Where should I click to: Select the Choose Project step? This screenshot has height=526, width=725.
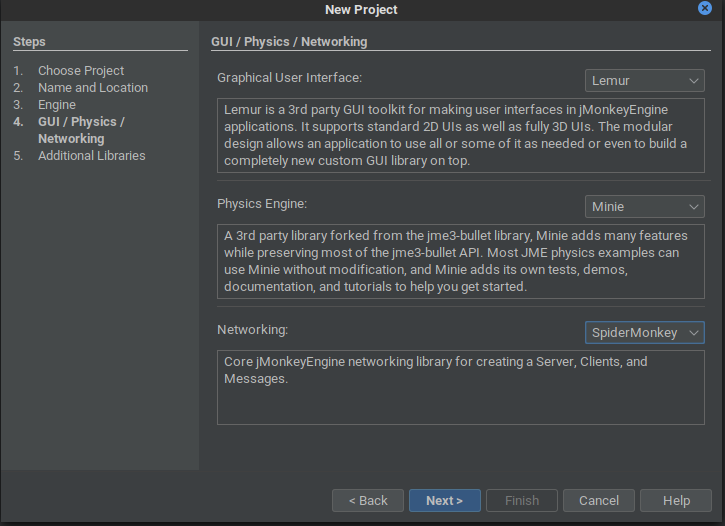pyautogui.click(x=81, y=71)
